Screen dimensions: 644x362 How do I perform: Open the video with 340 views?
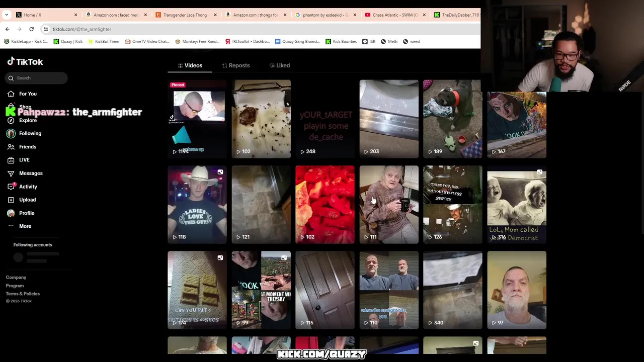[453, 290]
